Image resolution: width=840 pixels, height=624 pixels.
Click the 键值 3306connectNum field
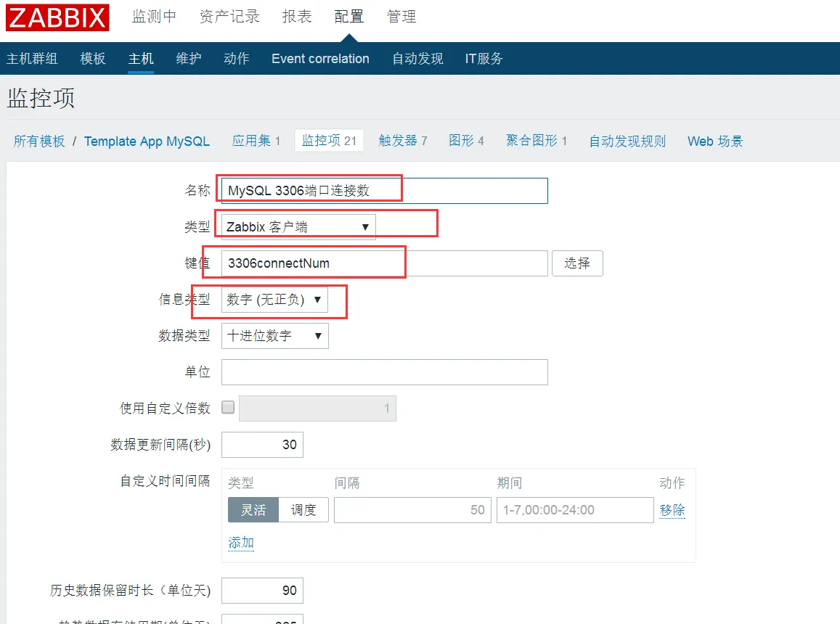click(x=385, y=263)
